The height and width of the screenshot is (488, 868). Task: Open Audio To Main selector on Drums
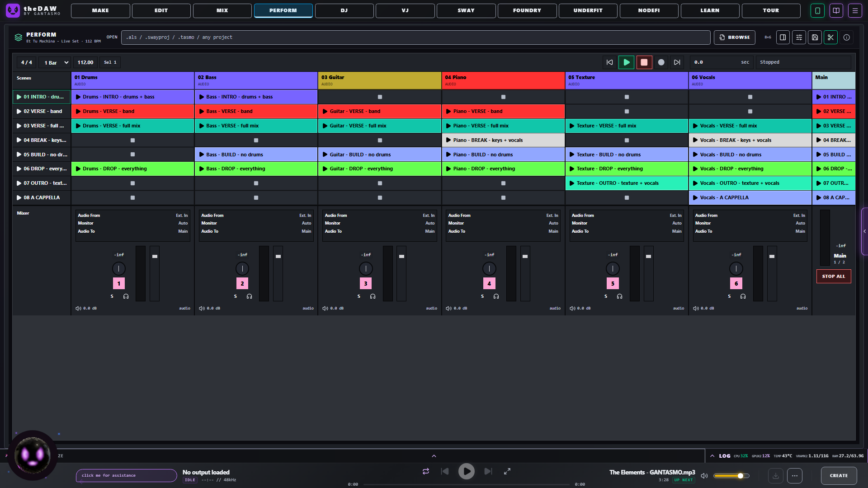click(132, 231)
